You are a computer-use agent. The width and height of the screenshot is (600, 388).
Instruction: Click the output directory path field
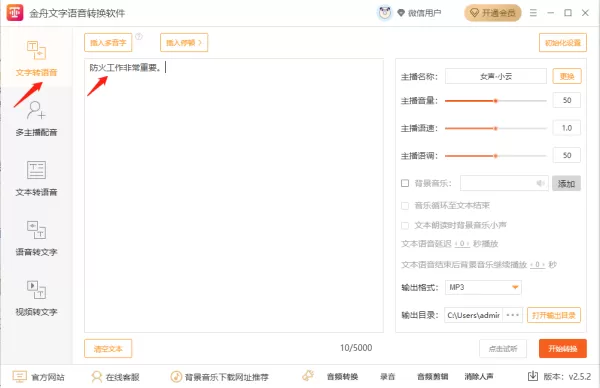tap(473, 315)
